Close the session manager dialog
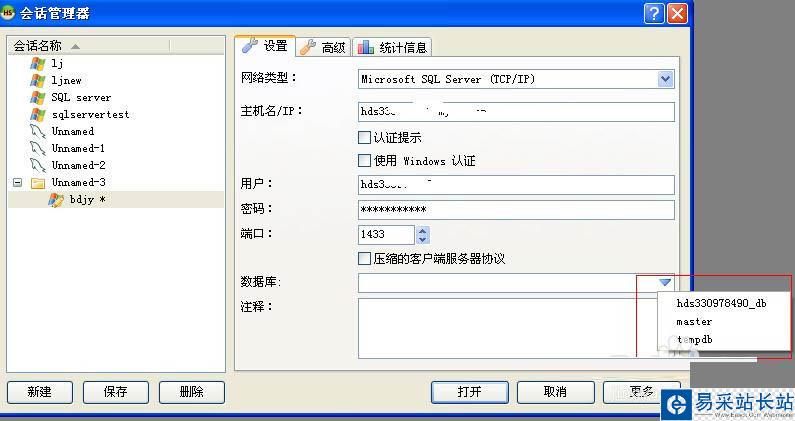Screen dimensions: 795x421 677,13
